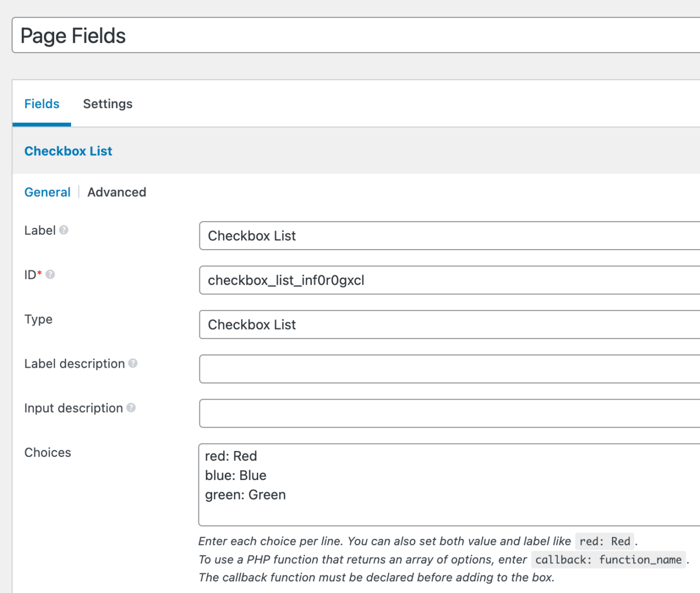The height and width of the screenshot is (593, 700).
Task: Select the General options section
Action: 47,192
